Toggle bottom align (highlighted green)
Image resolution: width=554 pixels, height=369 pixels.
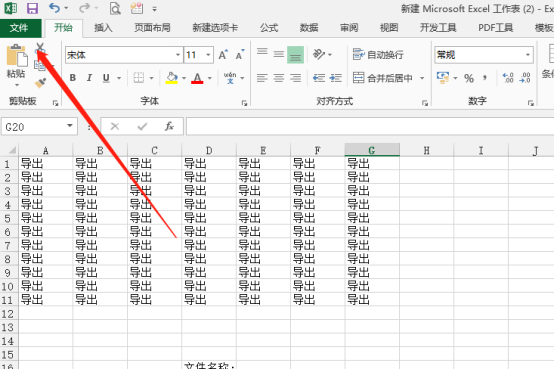tap(295, 55)
